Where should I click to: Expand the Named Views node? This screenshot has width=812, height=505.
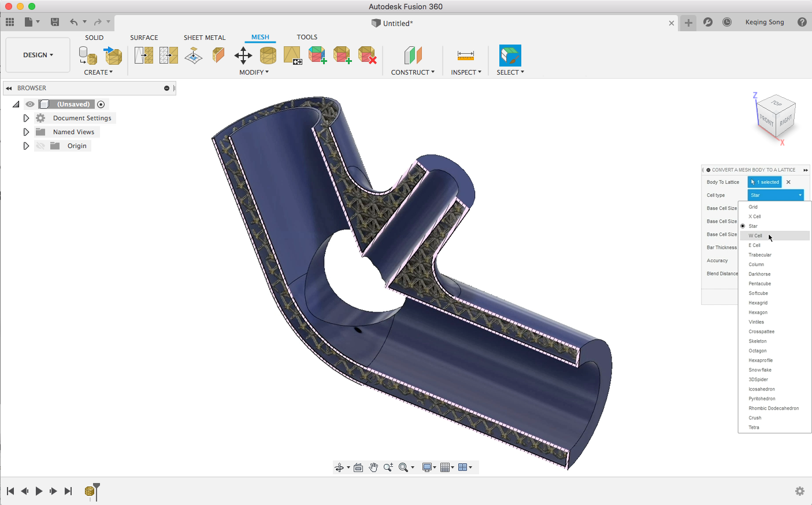26,132
